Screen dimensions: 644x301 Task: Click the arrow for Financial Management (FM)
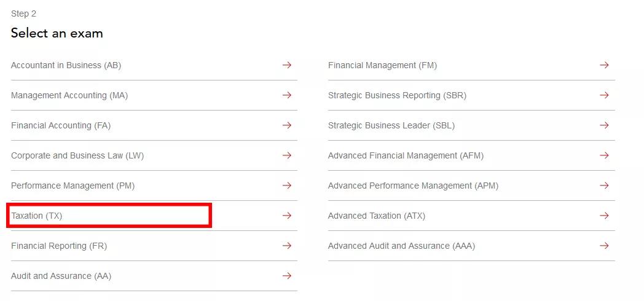pos(603,65)
